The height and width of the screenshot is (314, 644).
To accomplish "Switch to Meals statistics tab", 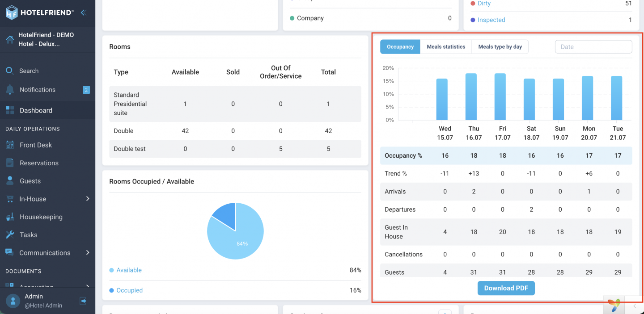I will (446, 47).
